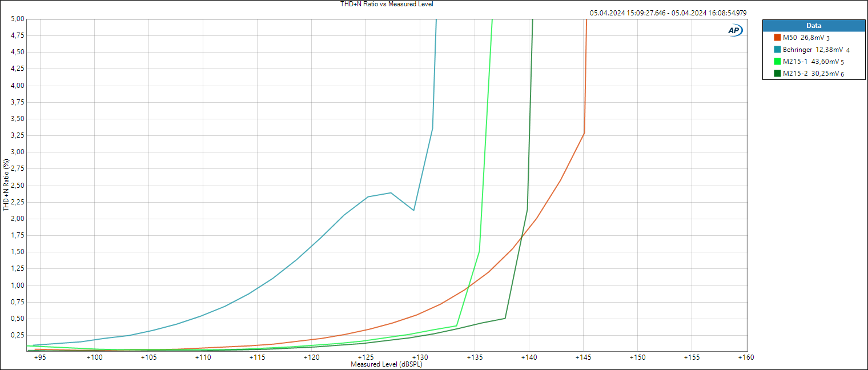Click the 2,50 y-axis tick label
This screenshot has height=370, width=868.
point(18,186)
